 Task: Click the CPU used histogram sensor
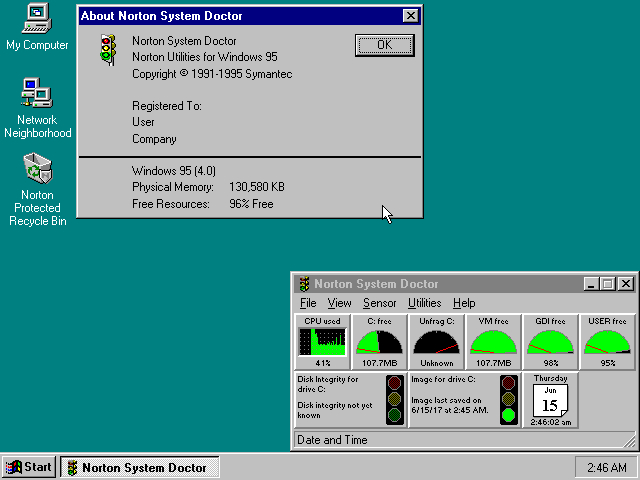pyautogui.click(x=322, y=342)
